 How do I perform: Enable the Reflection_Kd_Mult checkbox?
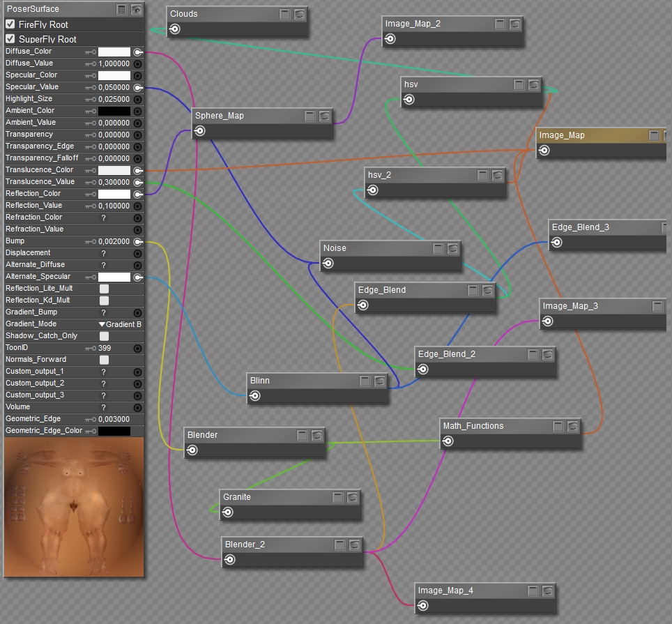pos(104,300)
